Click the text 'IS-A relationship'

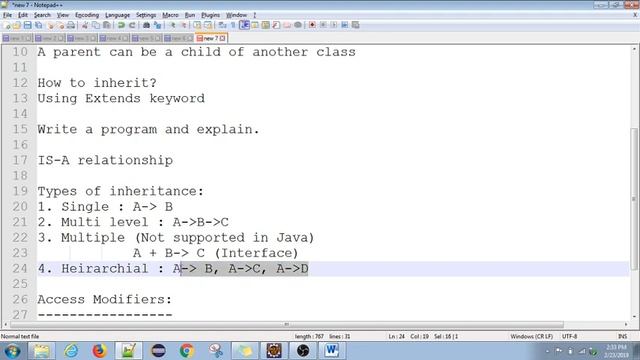click(x=105, y=160)
